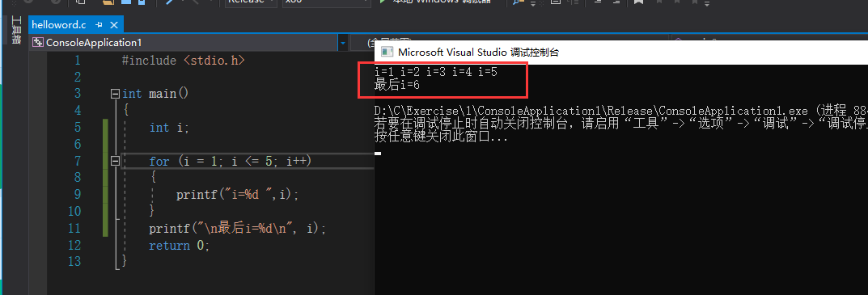Screen dimensions: 868x295
Task: Click the 'return 0;' line
Action: click(x=180, y=245)
